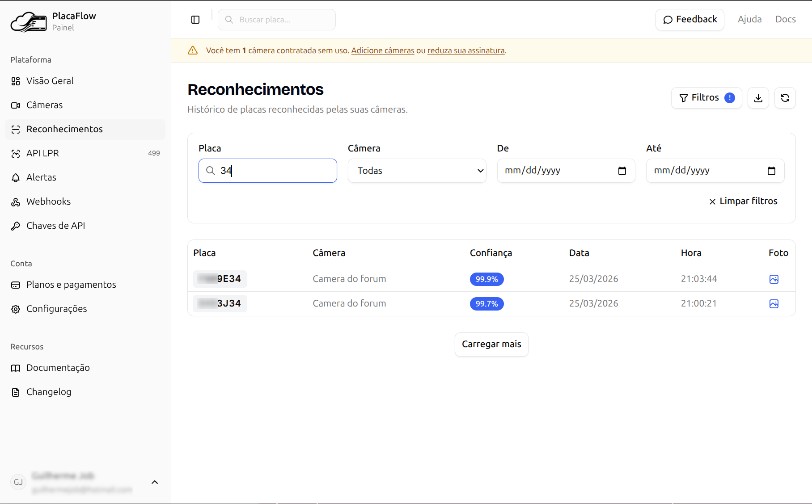
Task: Toggle the sidebar panel icon
Action: 195,20
